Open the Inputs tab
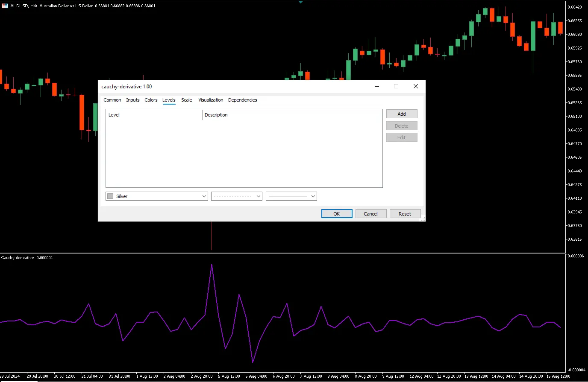Viewport: 588px width, 382px height. click(133, 100)
